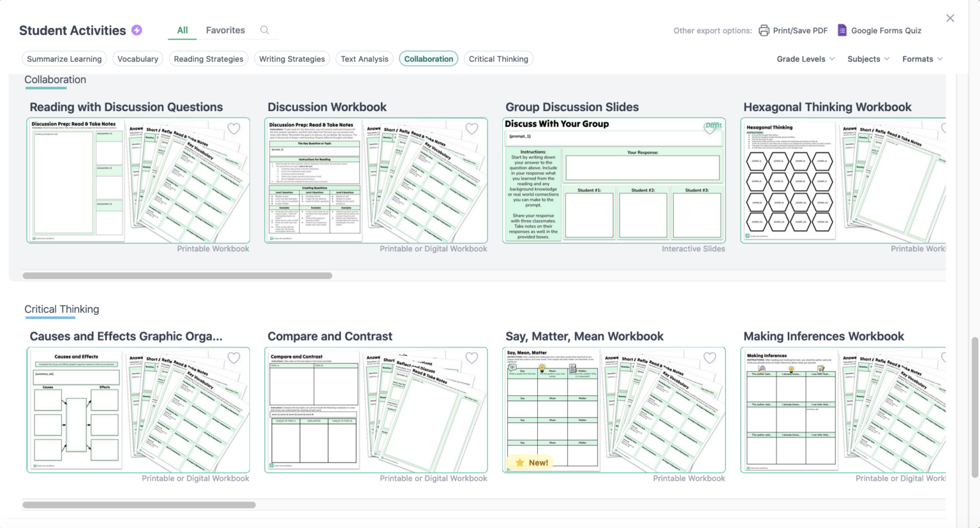Click the heart on Discussion Workbook
The height and width of the screenshot is (528, 980).
tap(471, 128)
